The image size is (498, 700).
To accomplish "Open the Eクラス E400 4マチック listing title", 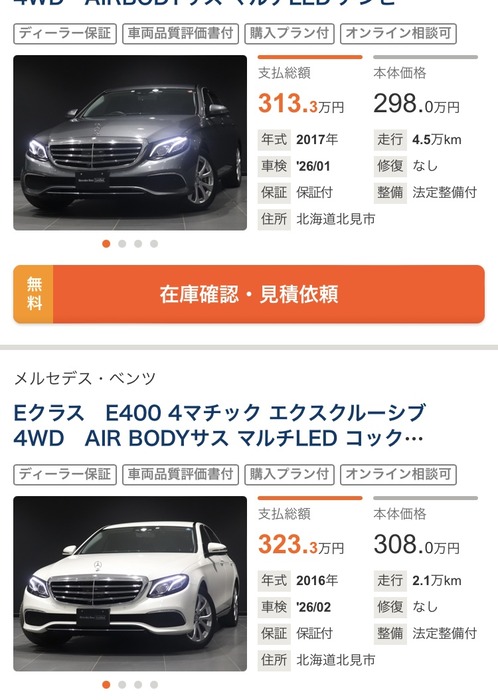I will pos(219,425).
